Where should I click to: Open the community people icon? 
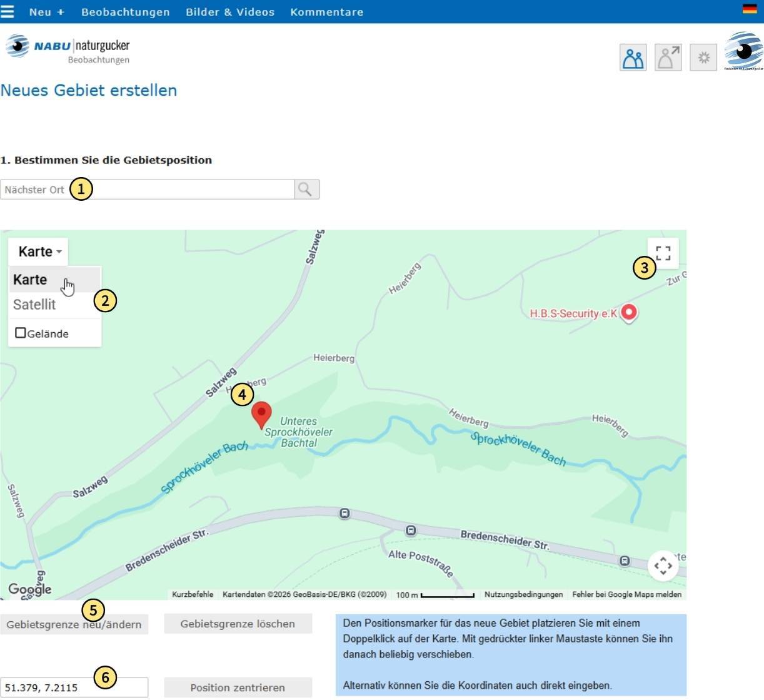point(633,58)
